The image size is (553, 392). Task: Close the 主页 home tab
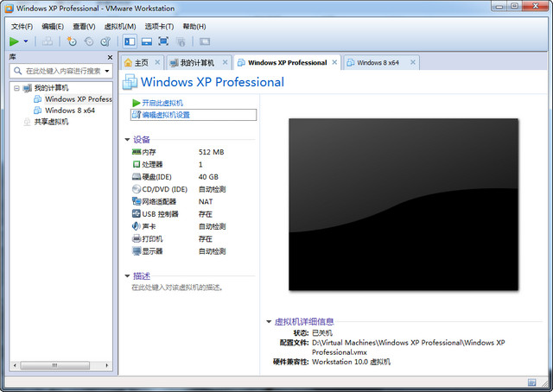point(158,63)
